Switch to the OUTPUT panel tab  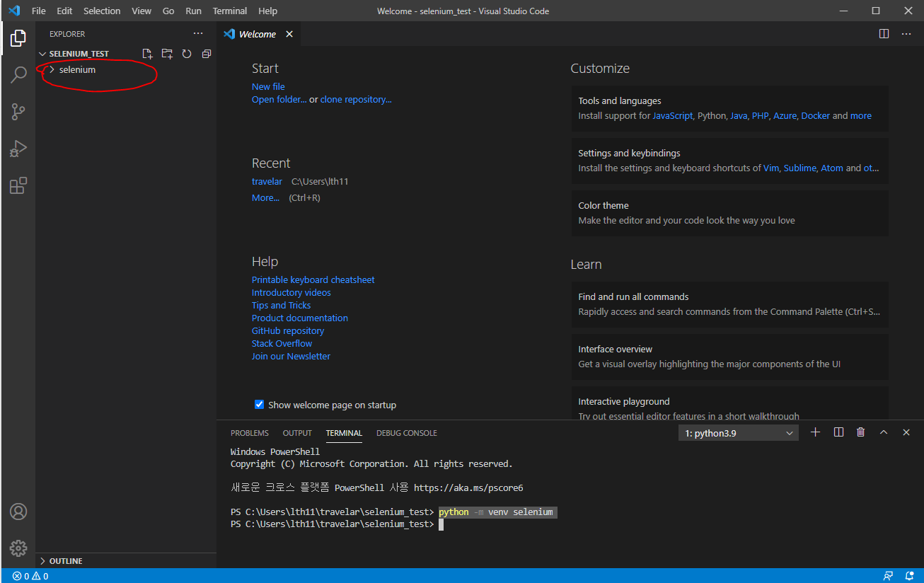[x=297, y=433]
